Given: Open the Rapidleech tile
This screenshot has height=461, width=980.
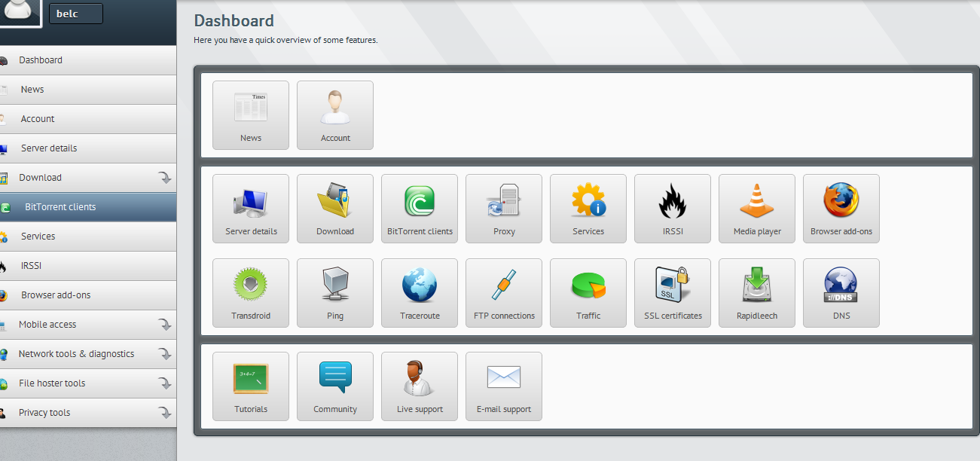Looking at the screenshot, I should point(757,293).
